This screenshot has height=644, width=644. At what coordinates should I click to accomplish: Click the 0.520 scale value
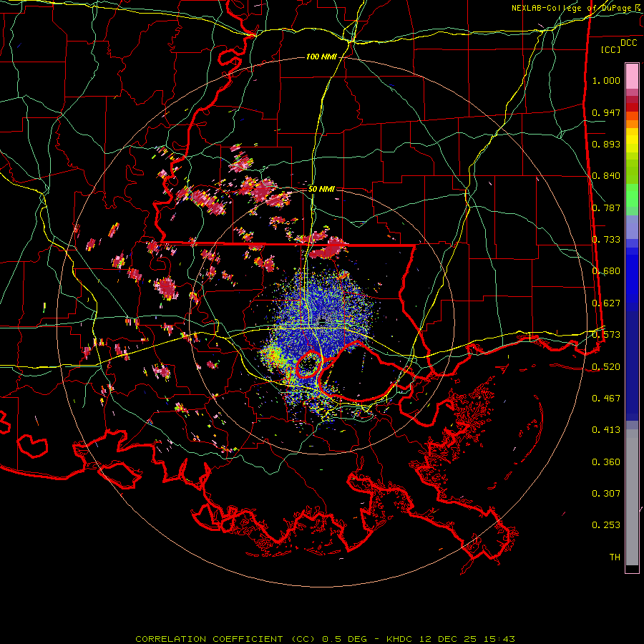pyautogui.click(x=606, y=367)
